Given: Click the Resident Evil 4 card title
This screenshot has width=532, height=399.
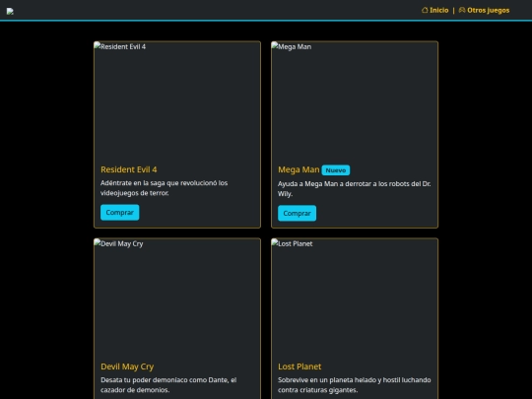Looking at the screenshot, I should (129, 169).
